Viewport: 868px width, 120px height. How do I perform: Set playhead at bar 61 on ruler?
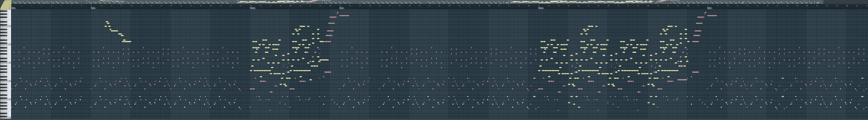[x=609, y=5]
